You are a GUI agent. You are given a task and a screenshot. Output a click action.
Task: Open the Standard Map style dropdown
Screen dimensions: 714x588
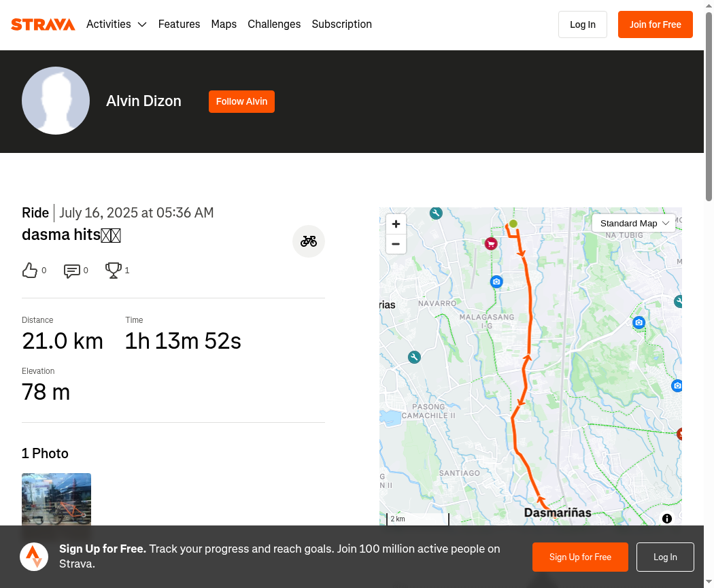[634, 224]
